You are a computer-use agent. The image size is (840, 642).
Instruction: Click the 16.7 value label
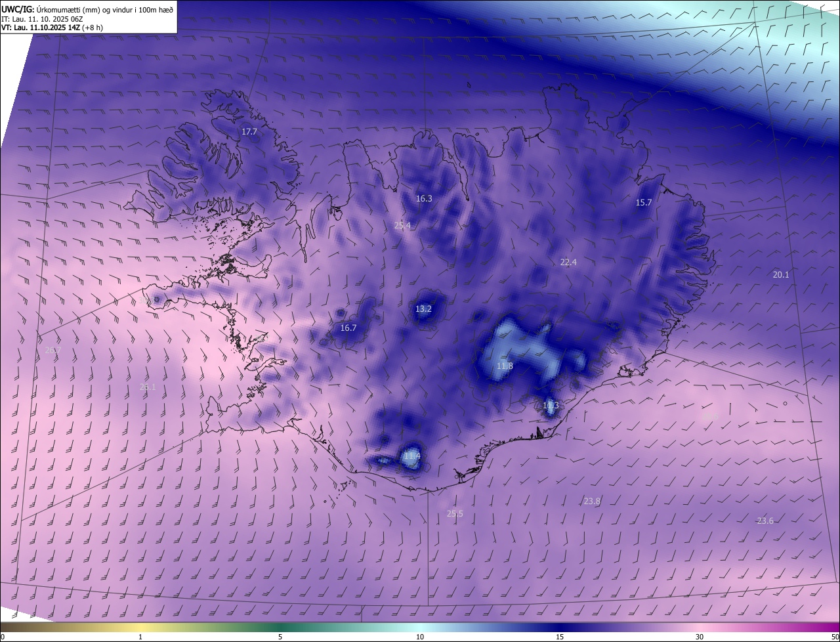[x=348, y=328]
